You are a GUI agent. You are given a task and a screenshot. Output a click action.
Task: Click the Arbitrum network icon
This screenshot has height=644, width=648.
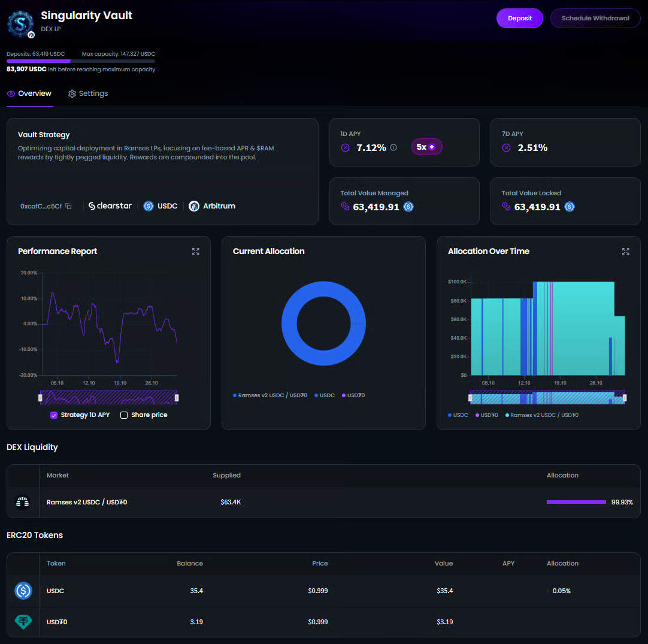[194, 206]
